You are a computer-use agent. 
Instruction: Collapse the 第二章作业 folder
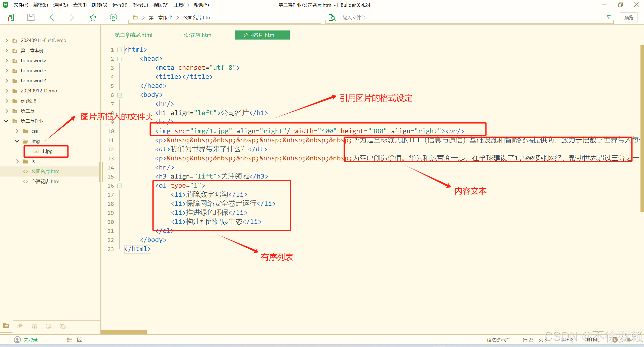coord(6,121)
